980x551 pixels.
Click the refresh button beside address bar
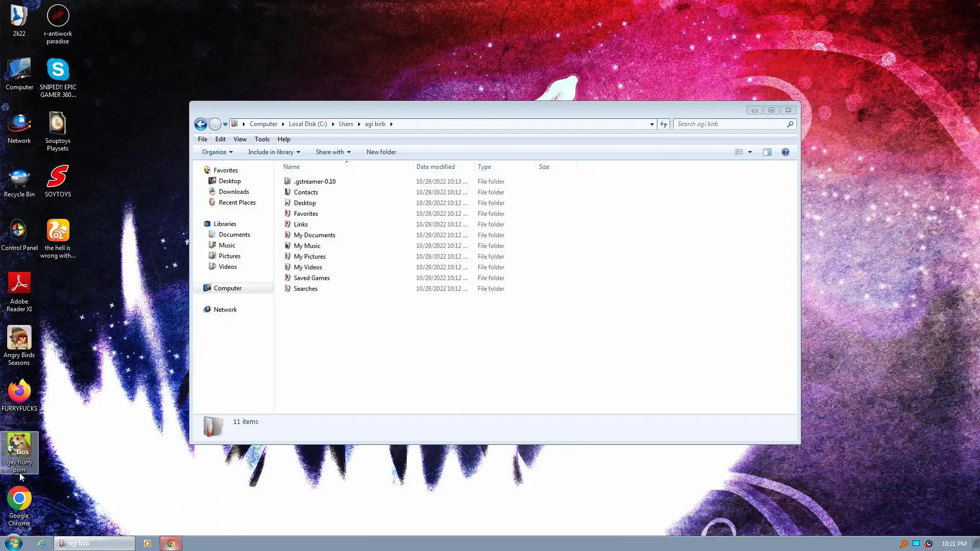664,124
